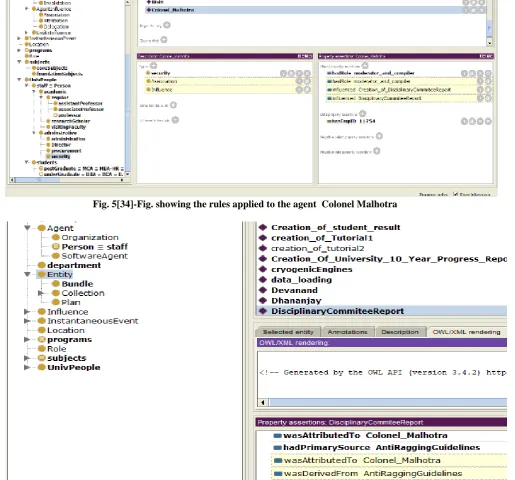
Task: Click the inferred Influence type row
Action: [229, 90]
